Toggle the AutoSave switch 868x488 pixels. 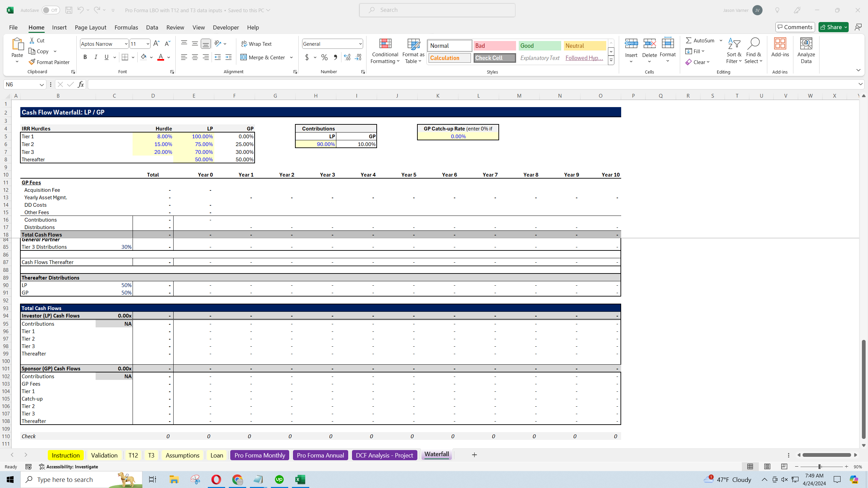point(51,10)
